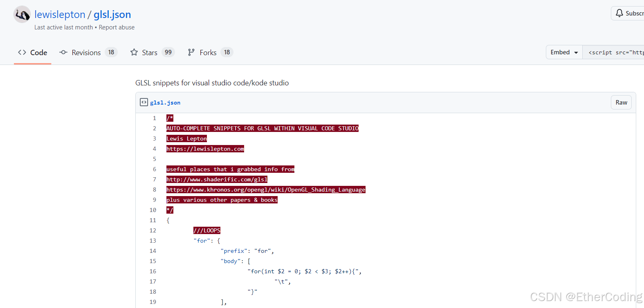Open the lewislepton user avatar
This screenshot has height=308, width=644.
22,15
